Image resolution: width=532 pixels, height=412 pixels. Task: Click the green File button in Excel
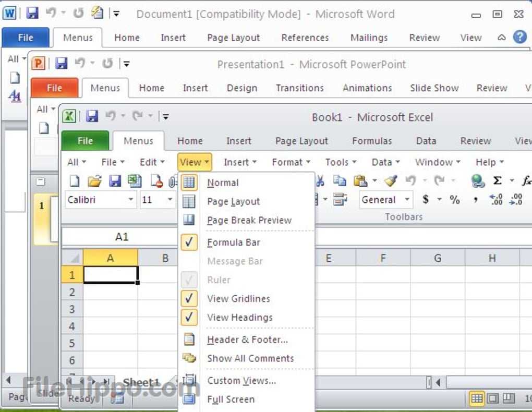click(x=85, y=141)
